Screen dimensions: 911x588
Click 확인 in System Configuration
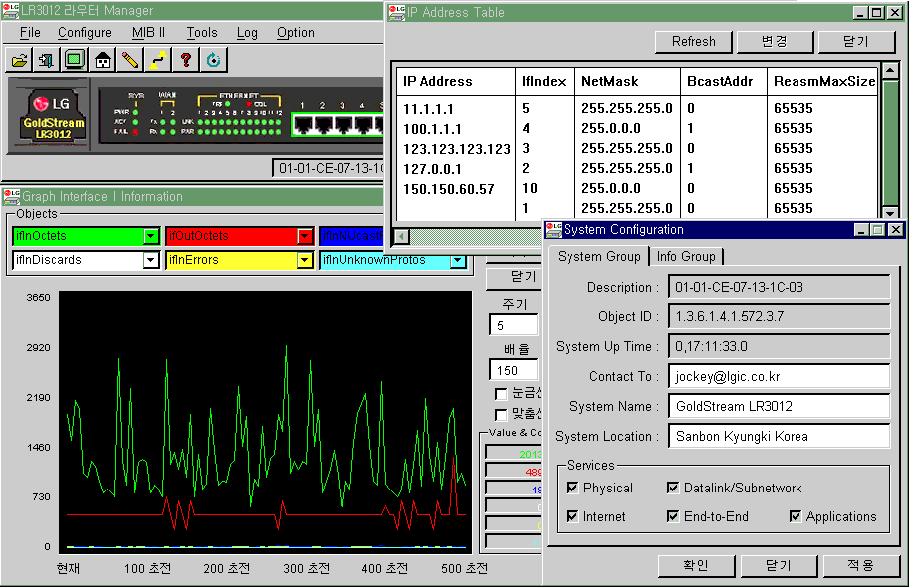point(696,565)
